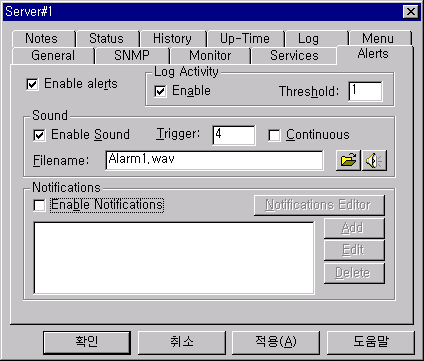Click into the Threshold input field
Image resolution: width=424 pixels, height=361 pixels.
[365, 91]
